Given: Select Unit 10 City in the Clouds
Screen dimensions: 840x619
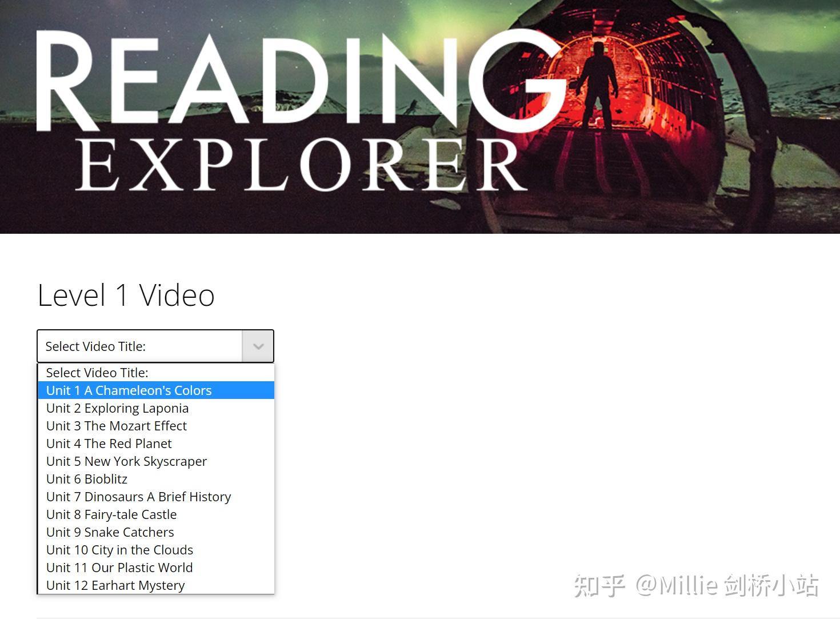Looking at the screenshot, I should (119, 550).
